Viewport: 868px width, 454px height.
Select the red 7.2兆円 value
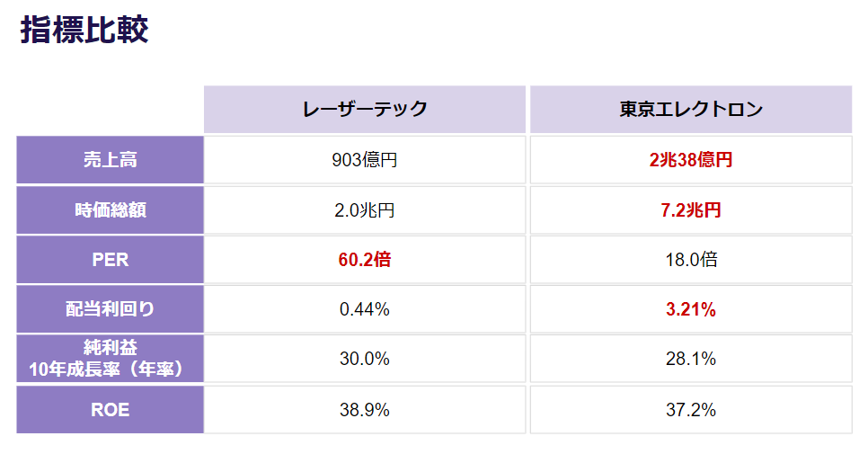(690, 211)
